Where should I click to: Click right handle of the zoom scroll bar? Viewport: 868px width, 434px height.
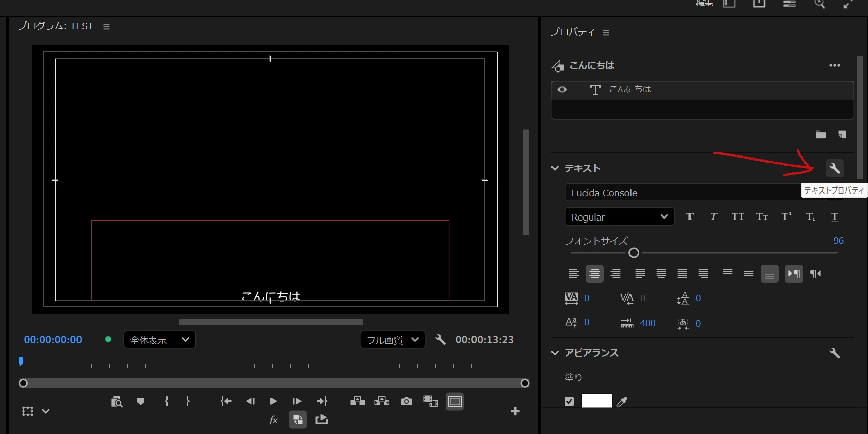click(525, 383)
